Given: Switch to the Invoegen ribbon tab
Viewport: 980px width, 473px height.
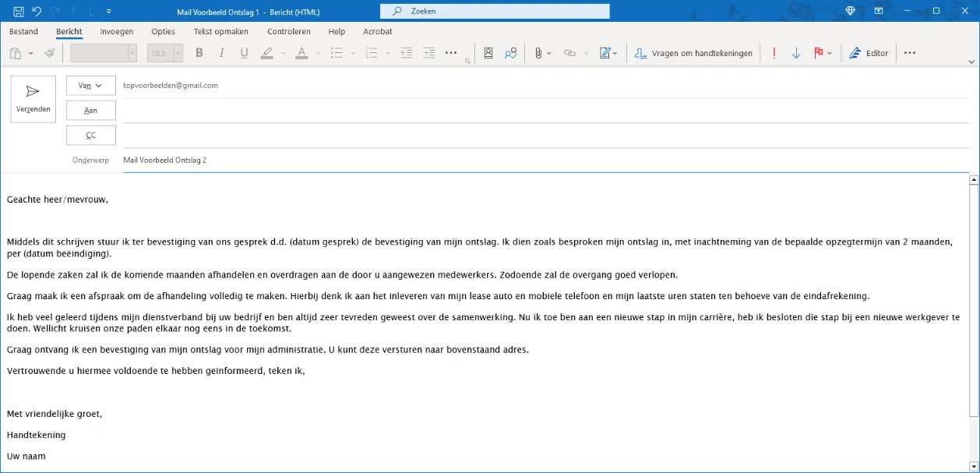Looking at the screenshot, I should 116,31.
